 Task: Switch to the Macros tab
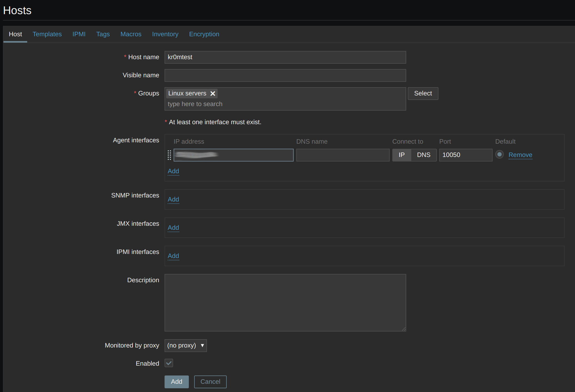tap(131, 34)
